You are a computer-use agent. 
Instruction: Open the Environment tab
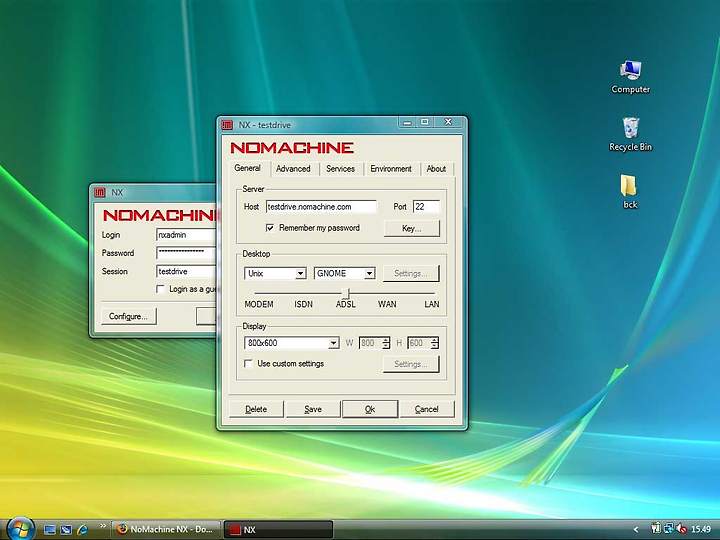point(391,169)
